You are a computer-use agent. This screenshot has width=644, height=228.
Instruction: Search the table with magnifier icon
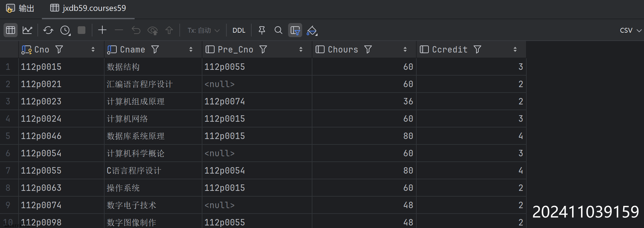(x=278, y=30)
